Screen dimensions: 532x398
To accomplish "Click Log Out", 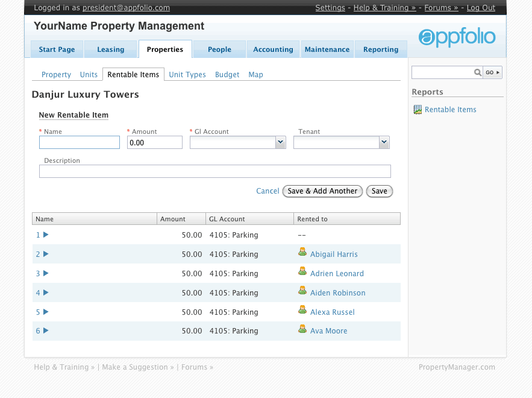I will [x=481, y=8].
